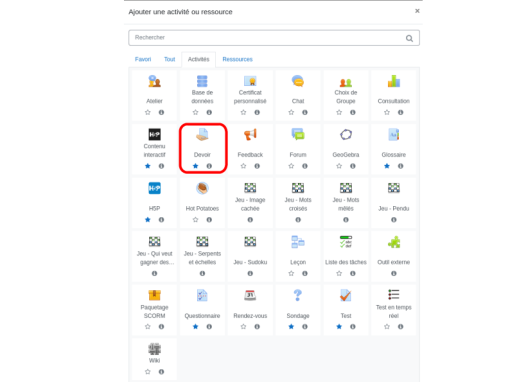Star Hot Potatoes as favorite
Image resolution: width=510 pixels, height=382 pixels.
coord(196,220)
